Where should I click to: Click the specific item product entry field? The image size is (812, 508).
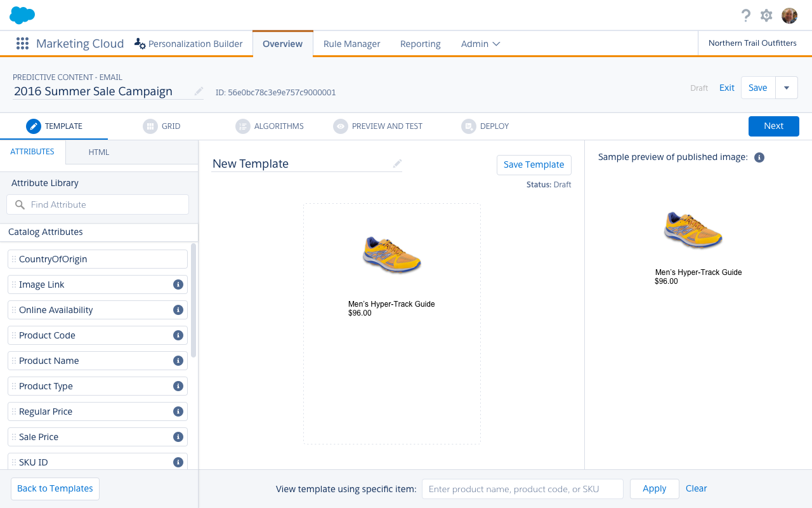tap(523, 489)
